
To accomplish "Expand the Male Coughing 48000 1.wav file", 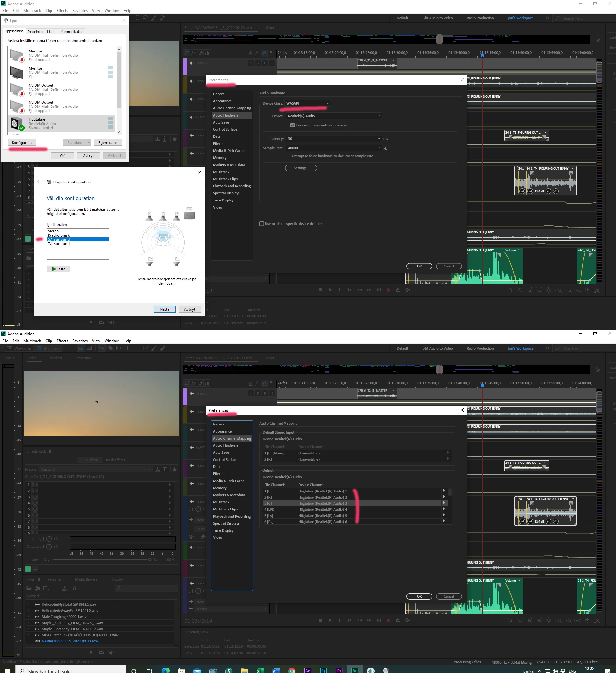I will tap(28, 616).
